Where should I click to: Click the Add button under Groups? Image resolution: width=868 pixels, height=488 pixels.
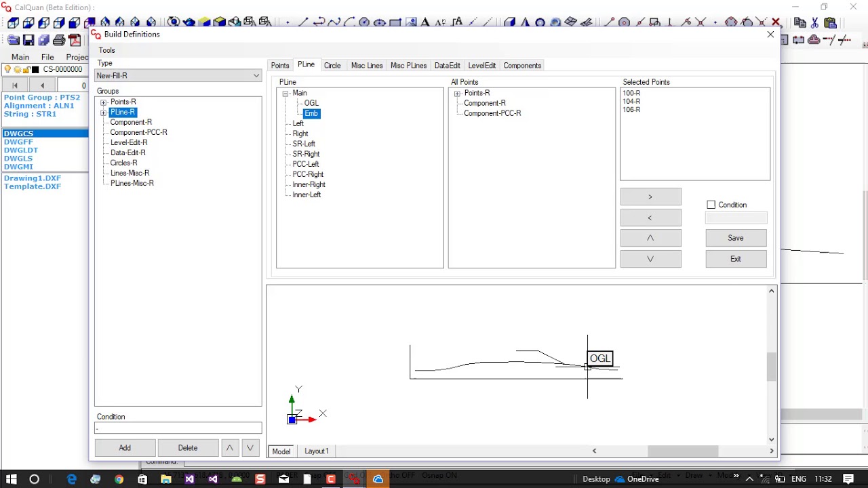125,448
